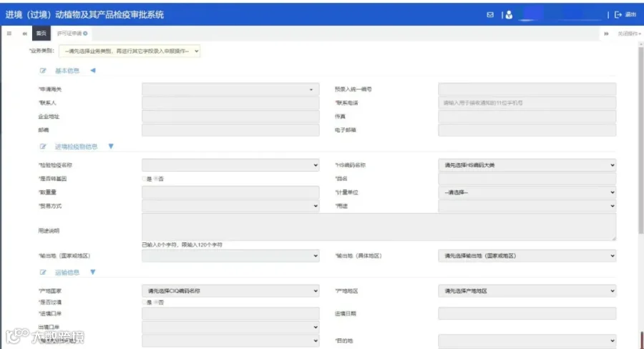The height and width of the screenshot is (349, 644).
Task: Click the 退出 logout button
Action: click(x=625, y=15)
